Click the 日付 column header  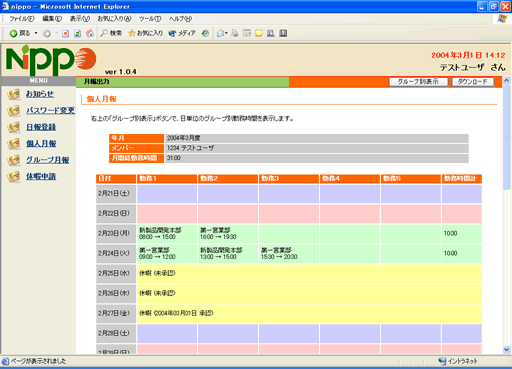[116, 179]
